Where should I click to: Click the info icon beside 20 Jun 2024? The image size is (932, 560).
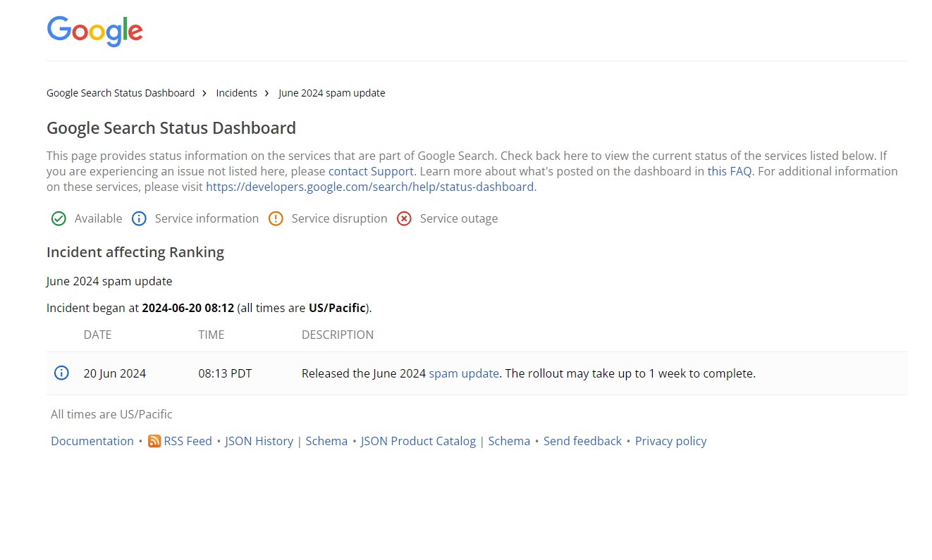click(x=61, y=373)
